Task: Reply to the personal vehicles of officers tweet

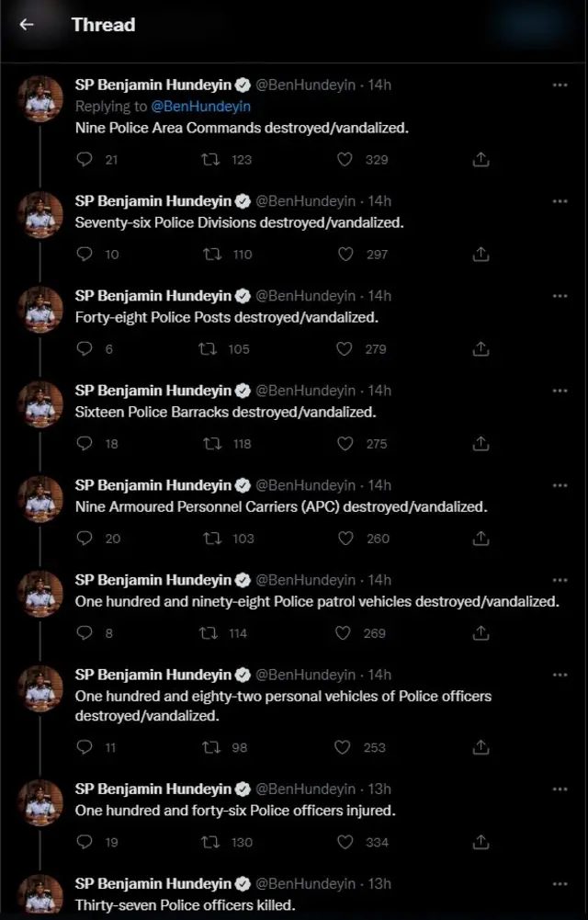Action: pos(85,747)
